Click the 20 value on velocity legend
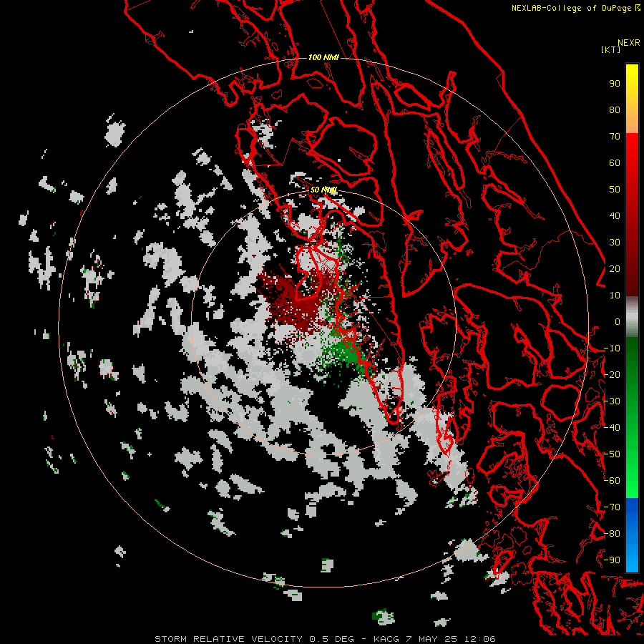The image size is (644, 644). [x=615, y=269]
